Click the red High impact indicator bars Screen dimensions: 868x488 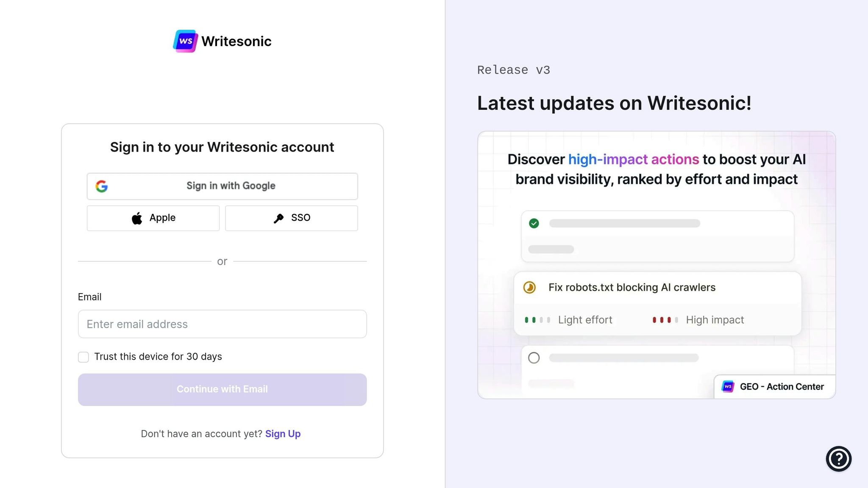coord(665,320)
